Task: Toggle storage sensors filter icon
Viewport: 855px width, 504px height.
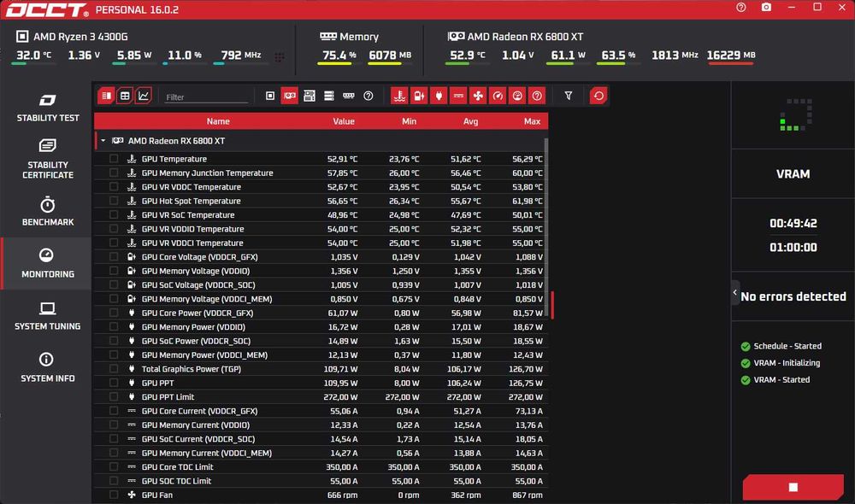Action: point(329,96)
